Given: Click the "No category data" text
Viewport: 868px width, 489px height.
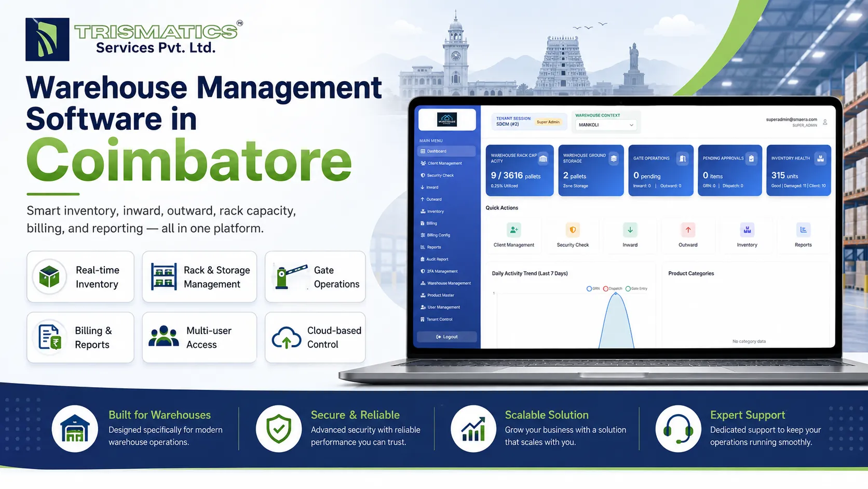Looking at the screenshot, I should pos(749,341).
